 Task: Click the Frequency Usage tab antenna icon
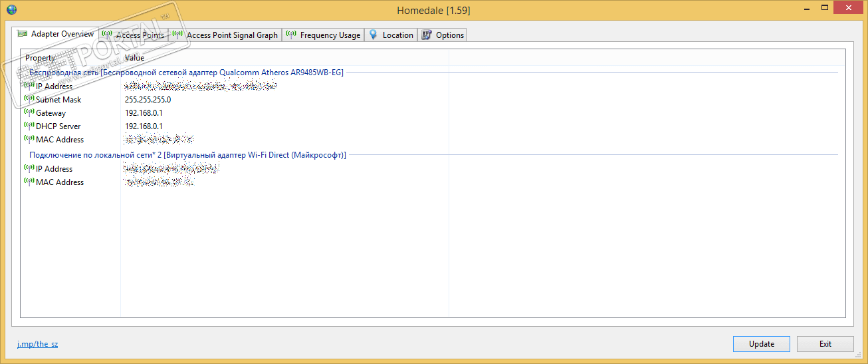291,35
